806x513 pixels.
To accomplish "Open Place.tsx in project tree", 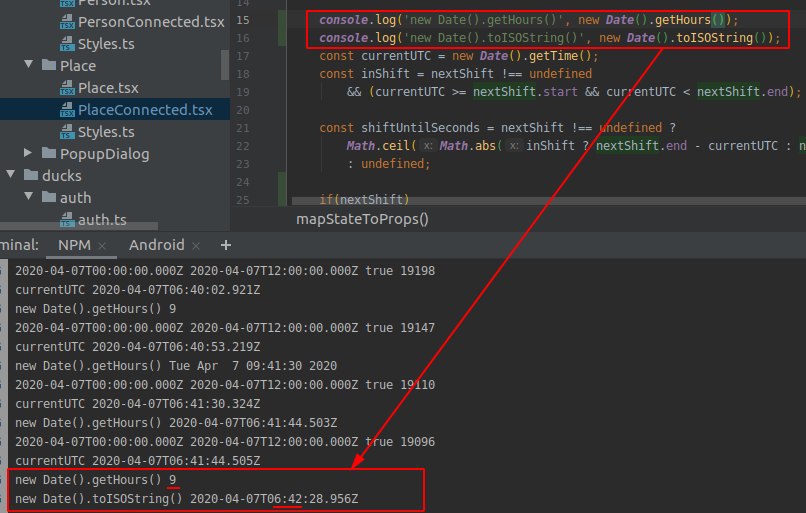I will [108, 88].
